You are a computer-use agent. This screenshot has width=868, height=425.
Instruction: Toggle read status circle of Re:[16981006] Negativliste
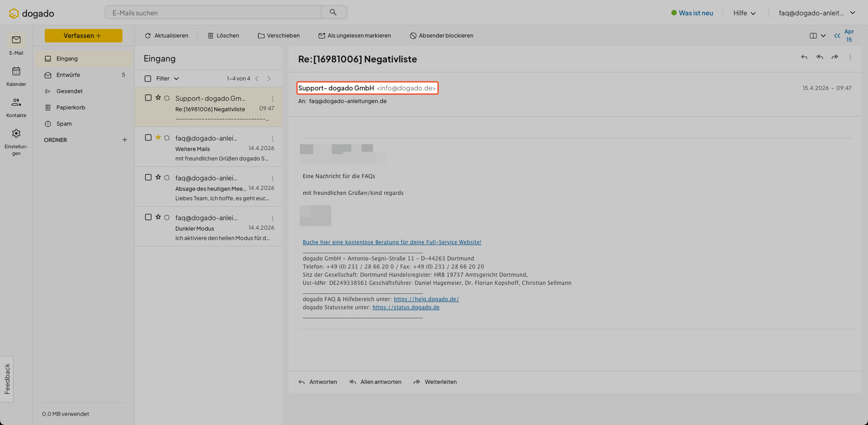(x=167, y=98)
